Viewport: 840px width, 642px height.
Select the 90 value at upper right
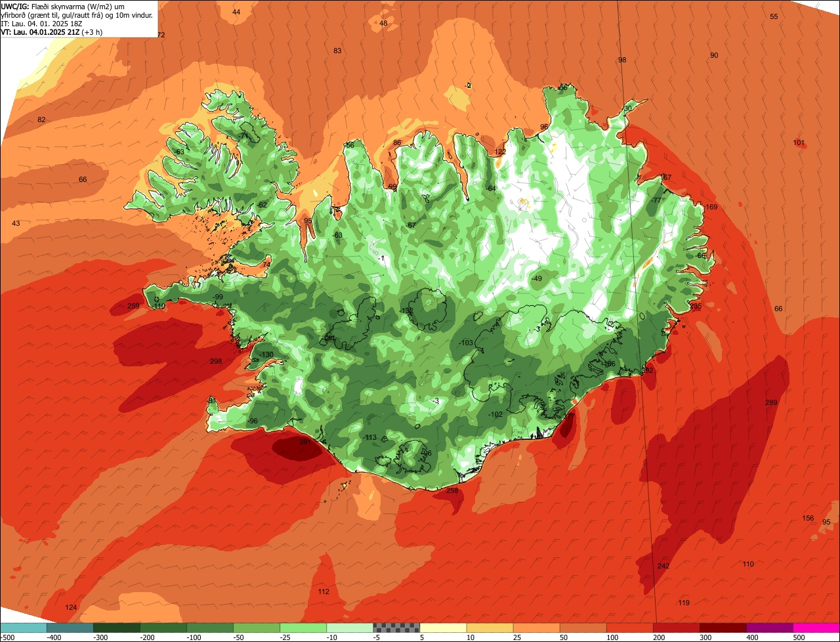coord(714,55)
